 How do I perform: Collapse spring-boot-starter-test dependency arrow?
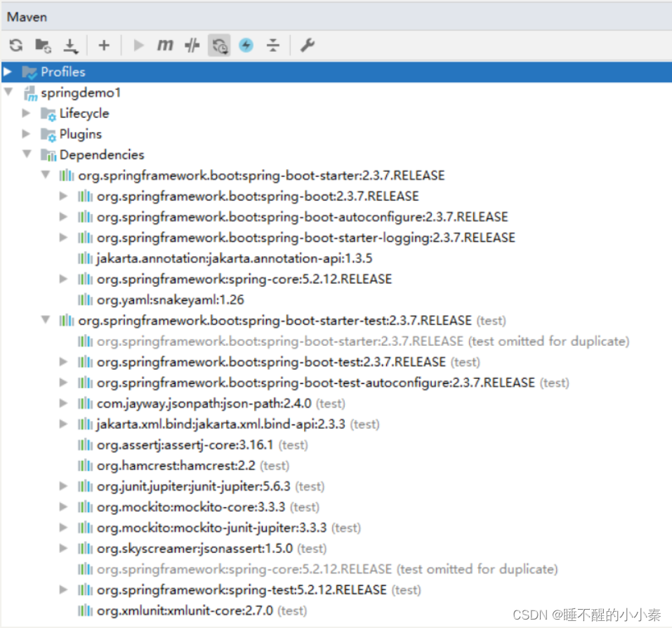pos(46,319)
